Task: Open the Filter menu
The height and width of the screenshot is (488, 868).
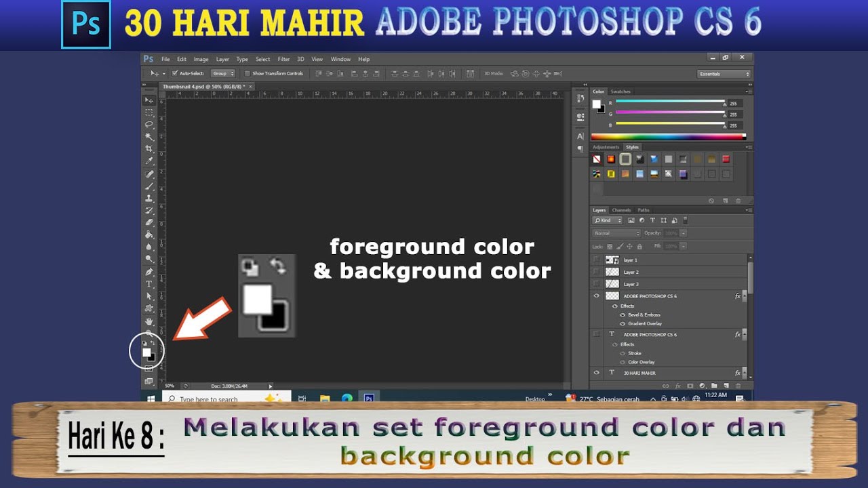Action: (283, 59)
